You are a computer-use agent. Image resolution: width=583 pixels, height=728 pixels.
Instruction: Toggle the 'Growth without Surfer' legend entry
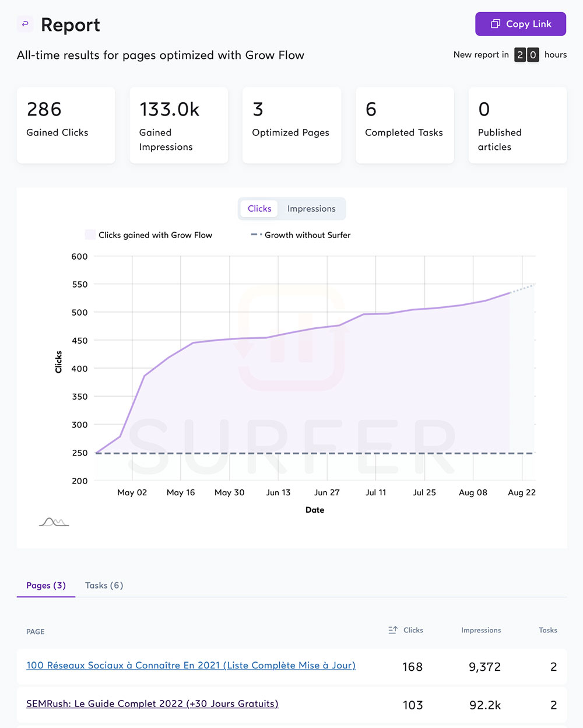[x=301, y=235]
